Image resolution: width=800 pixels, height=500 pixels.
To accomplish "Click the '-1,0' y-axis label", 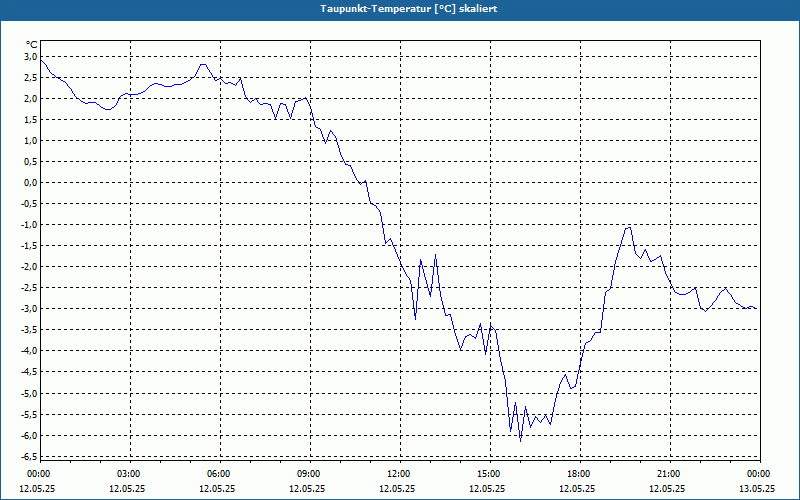I will point(29,224).
